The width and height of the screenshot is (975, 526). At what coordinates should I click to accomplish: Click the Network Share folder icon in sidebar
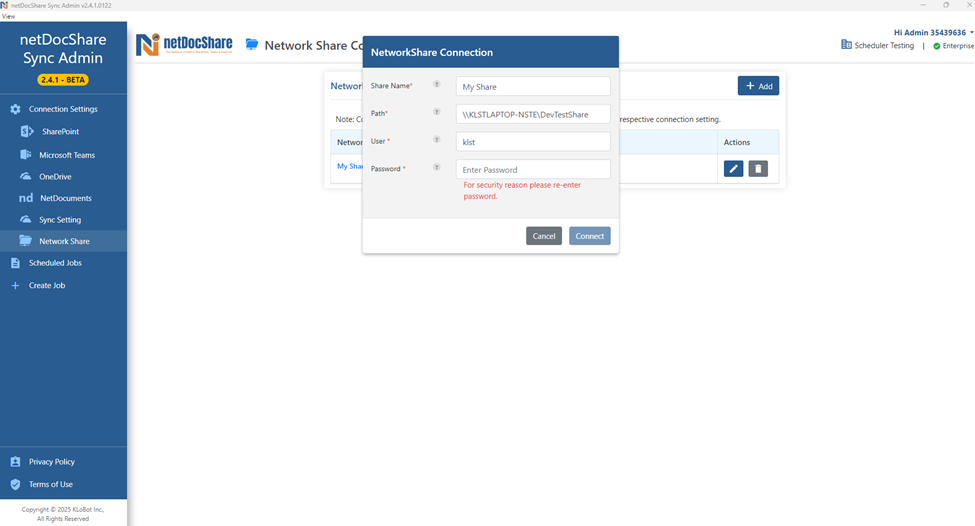click(x=25, y=241)
